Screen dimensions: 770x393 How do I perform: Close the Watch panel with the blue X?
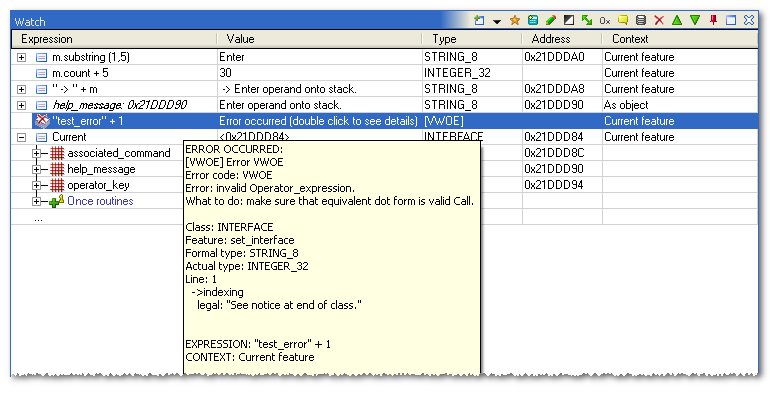[749, 21]
